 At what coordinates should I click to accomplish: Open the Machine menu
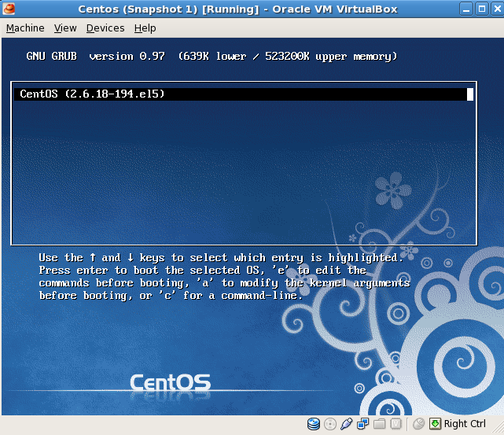(25, 28)
